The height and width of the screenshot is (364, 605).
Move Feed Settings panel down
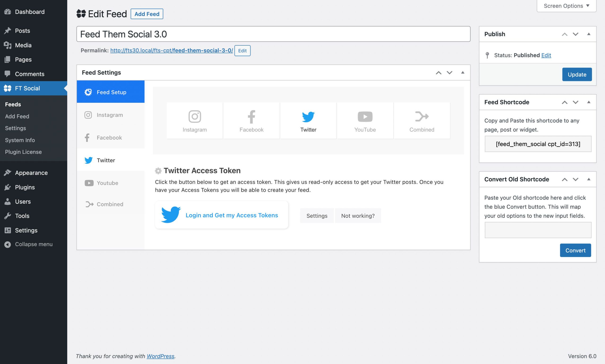(449, 73)
